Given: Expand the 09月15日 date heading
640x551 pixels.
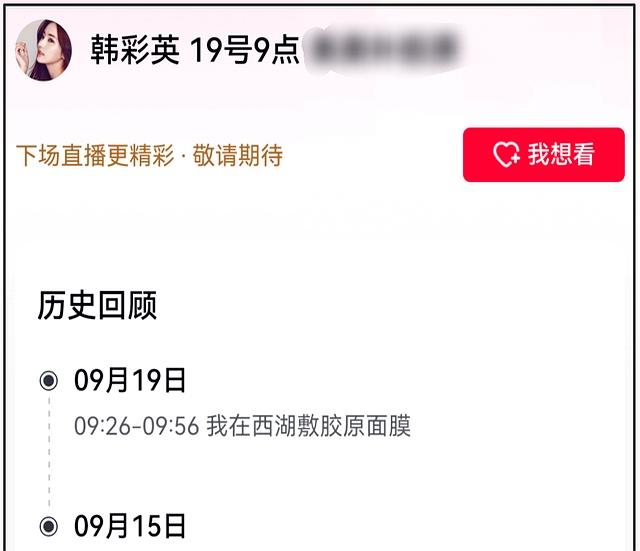Looking at the screenshot, I should (130, 526).
